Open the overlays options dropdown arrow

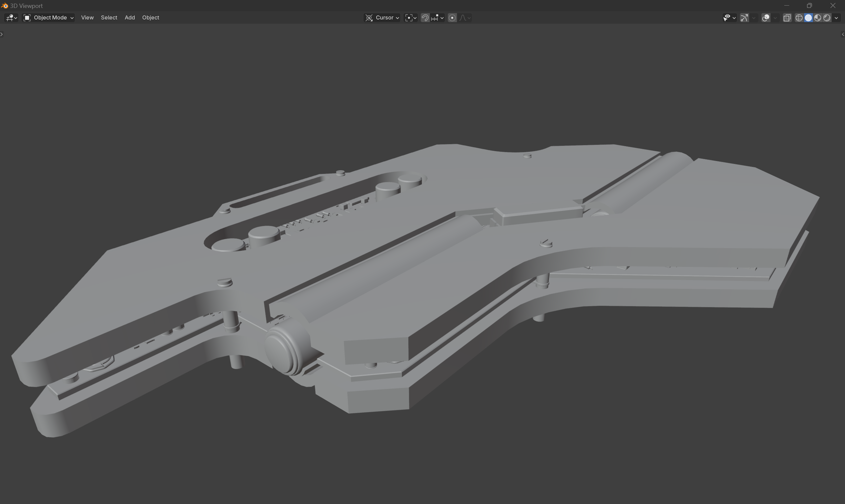pyautogui.click(x=775, y=18)
